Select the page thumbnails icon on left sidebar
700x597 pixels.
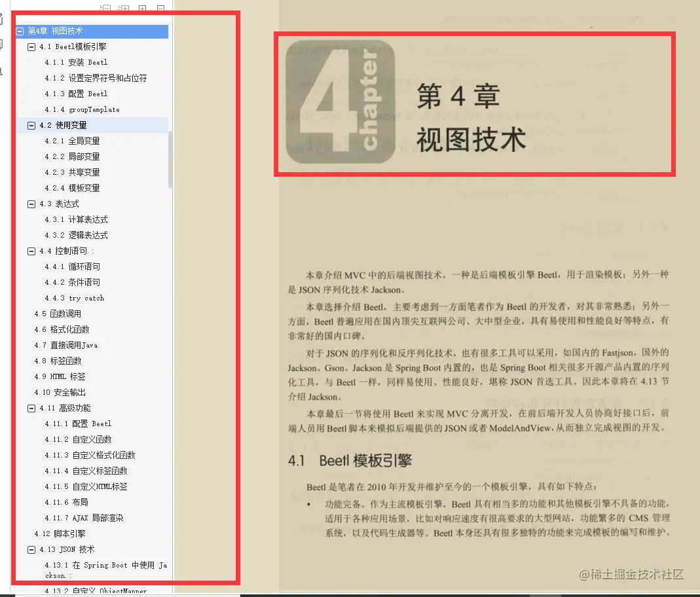(5, 43)
